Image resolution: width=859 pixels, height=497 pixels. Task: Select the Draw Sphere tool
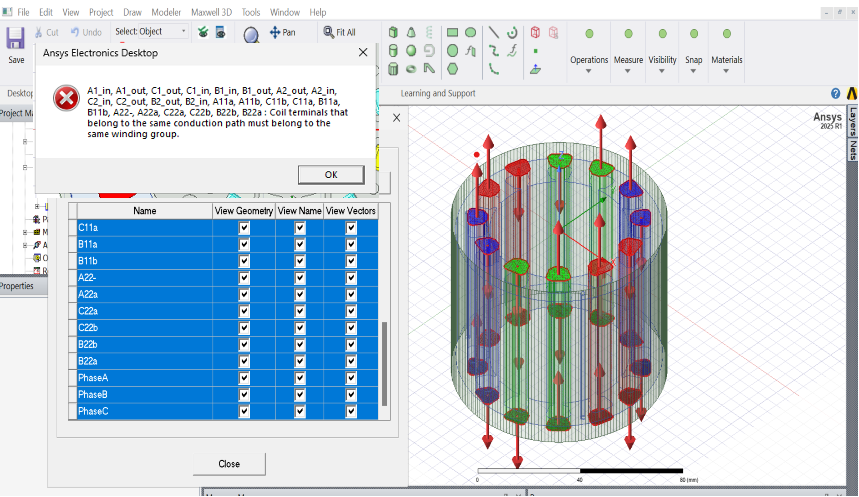pos(411,51)
